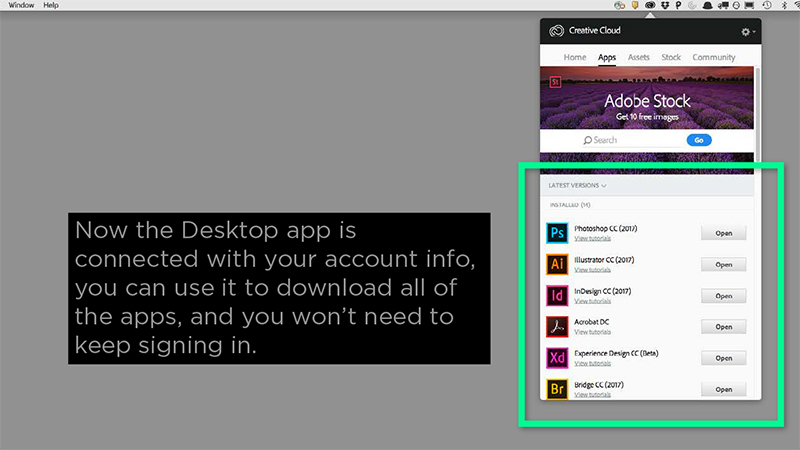Click the InDesign CC Id icon
The image size is (800, 450).
click(557, 295)
